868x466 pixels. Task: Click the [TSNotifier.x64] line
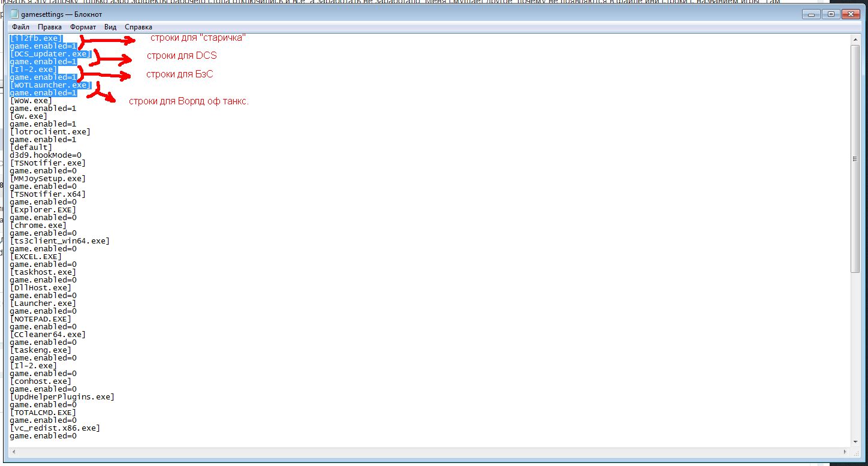click(48, 194)
